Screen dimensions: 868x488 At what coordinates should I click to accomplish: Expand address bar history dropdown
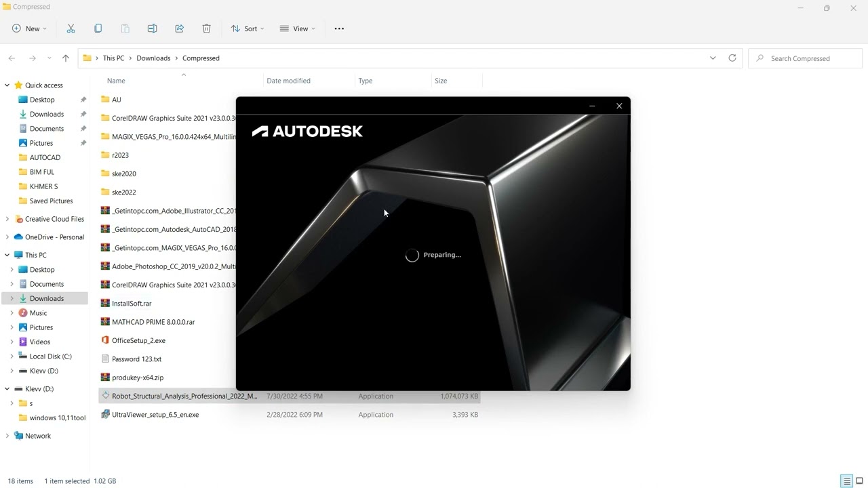(713, 58)
